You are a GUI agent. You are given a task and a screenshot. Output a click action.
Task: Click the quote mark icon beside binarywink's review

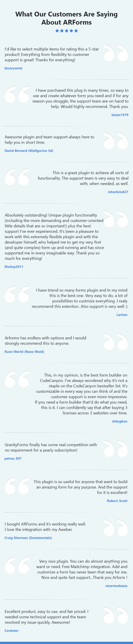116,53
